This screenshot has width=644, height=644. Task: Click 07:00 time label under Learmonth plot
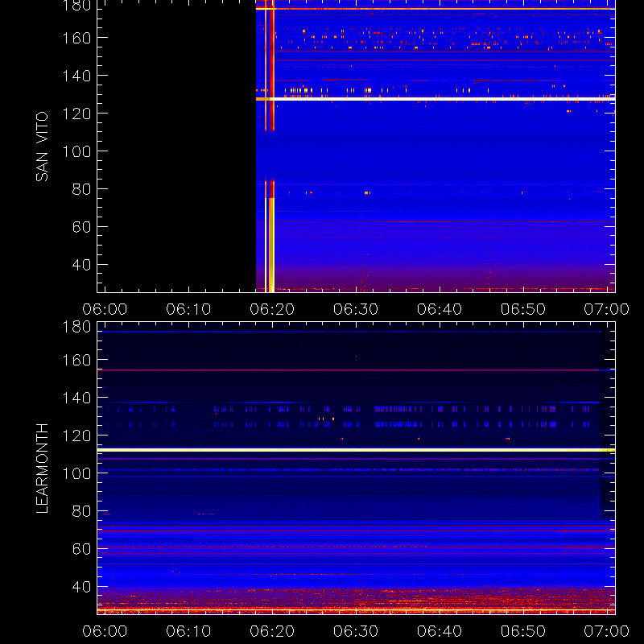tap(607, 631)
